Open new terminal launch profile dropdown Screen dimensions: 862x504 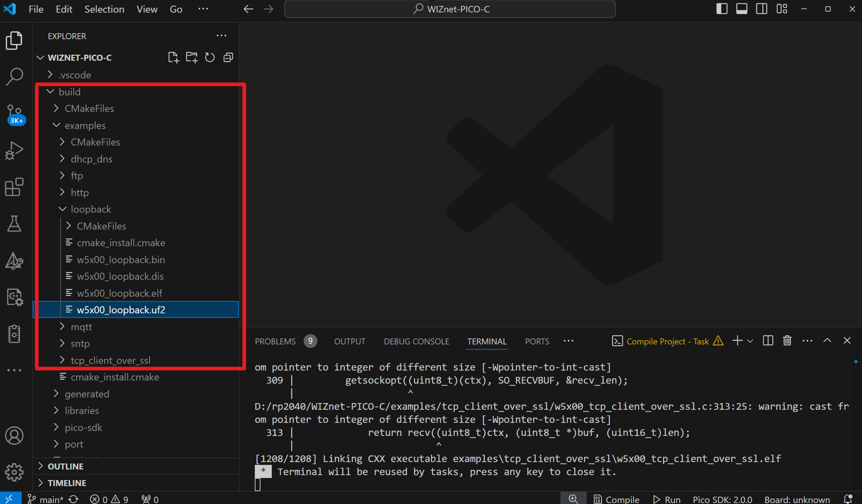[750, 341]
